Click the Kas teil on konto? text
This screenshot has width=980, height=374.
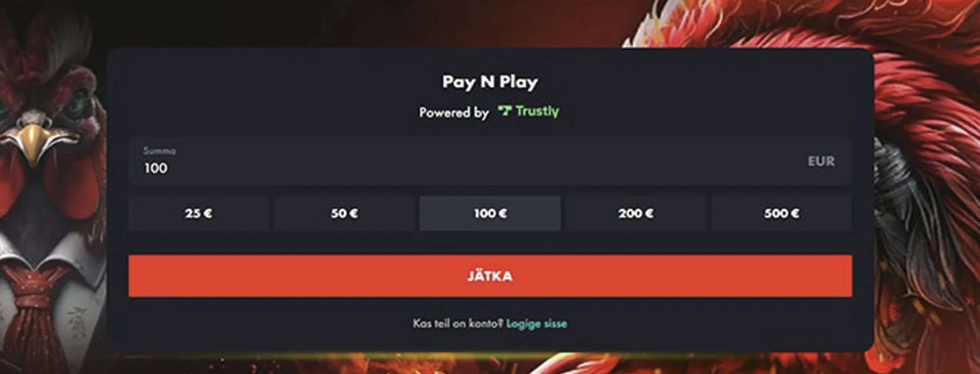tap(458, 323)
